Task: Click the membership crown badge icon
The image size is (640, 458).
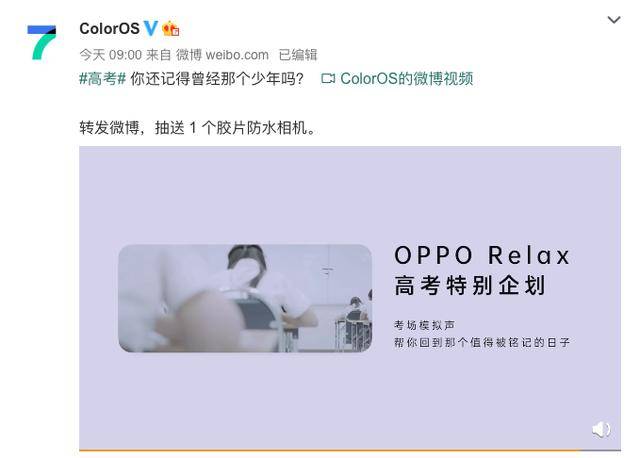Action: click(x=171, y=29)
